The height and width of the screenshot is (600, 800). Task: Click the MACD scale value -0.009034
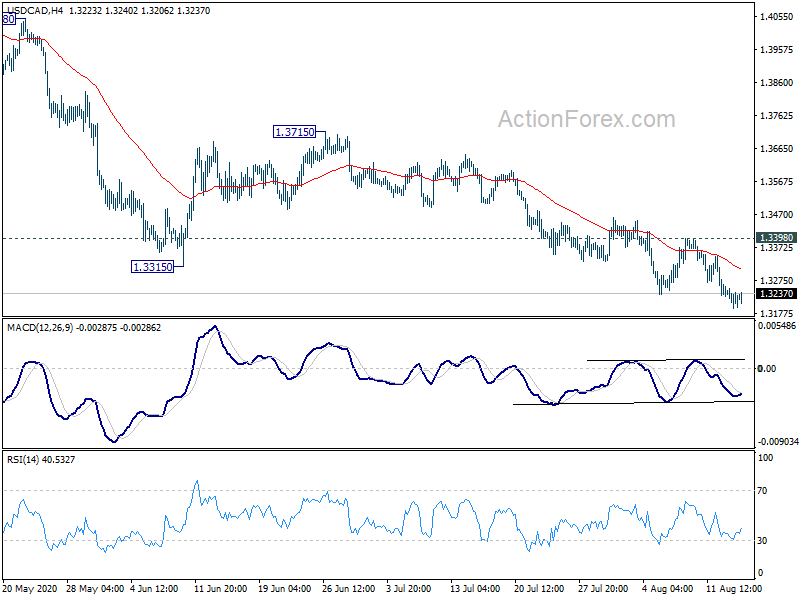coord(778,441)
